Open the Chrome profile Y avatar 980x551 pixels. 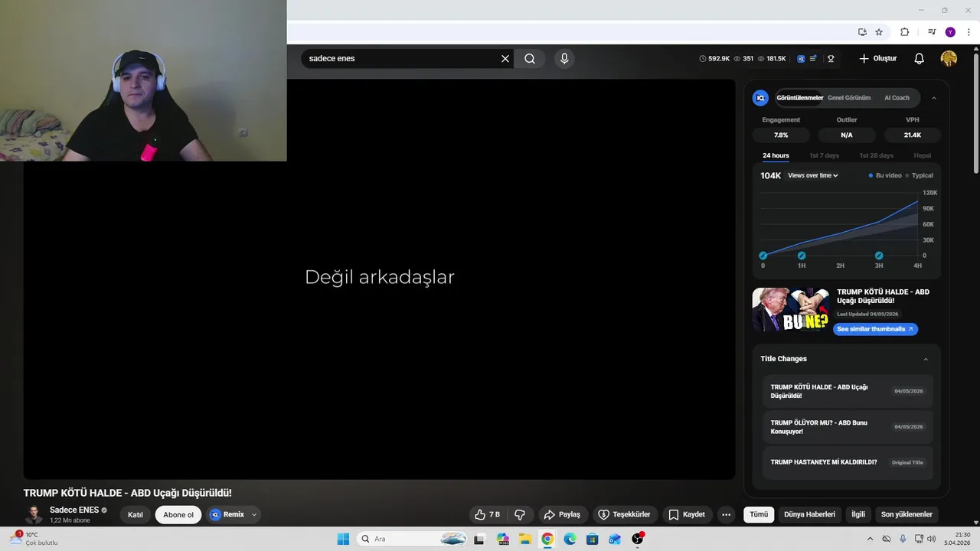(x=950, y=32)
